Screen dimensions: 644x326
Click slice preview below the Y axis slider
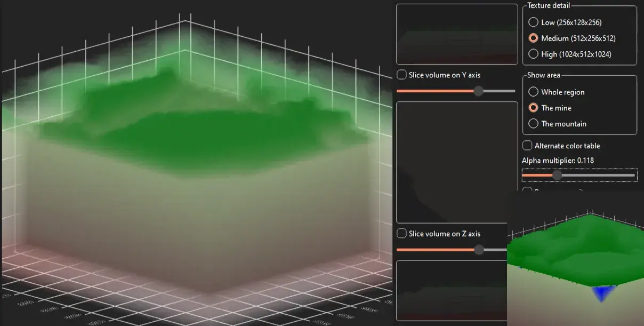(457, 162)
